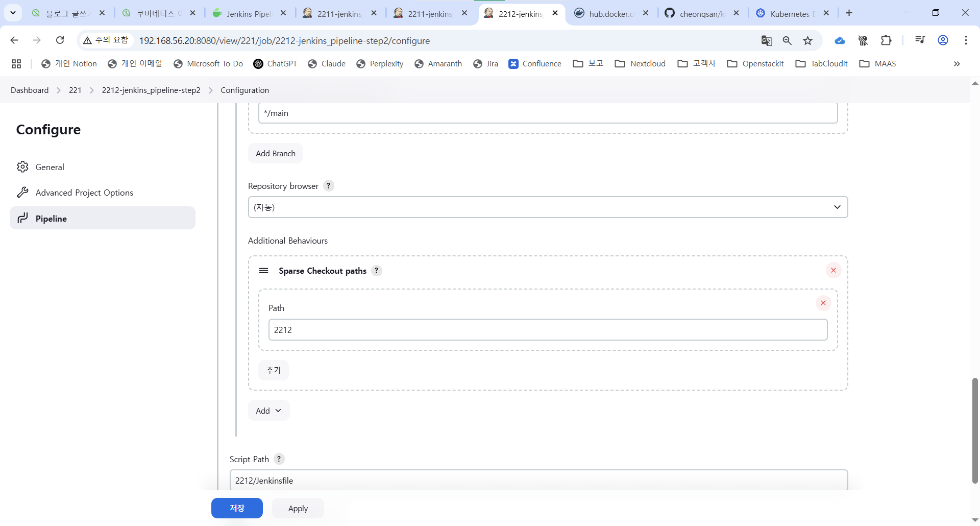Click the Add Branch button
The width and height of the screenshot is (980, 526).
click(276, 153)
